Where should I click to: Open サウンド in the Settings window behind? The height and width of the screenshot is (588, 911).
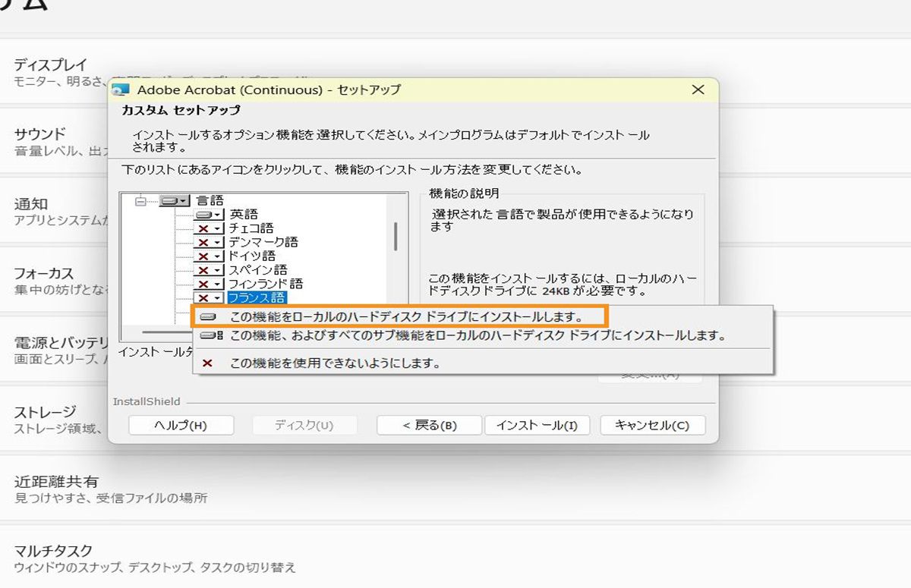(39, 134)
